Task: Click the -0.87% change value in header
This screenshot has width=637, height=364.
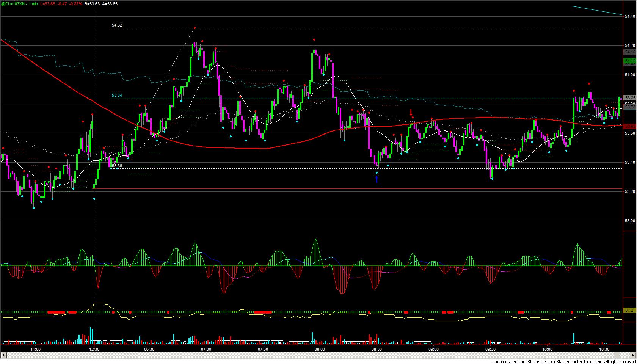Action: 76,4
